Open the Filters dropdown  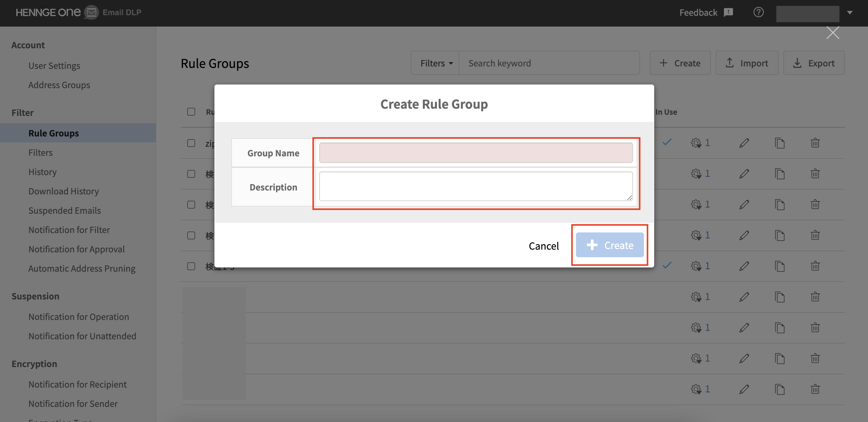[436, 63]
